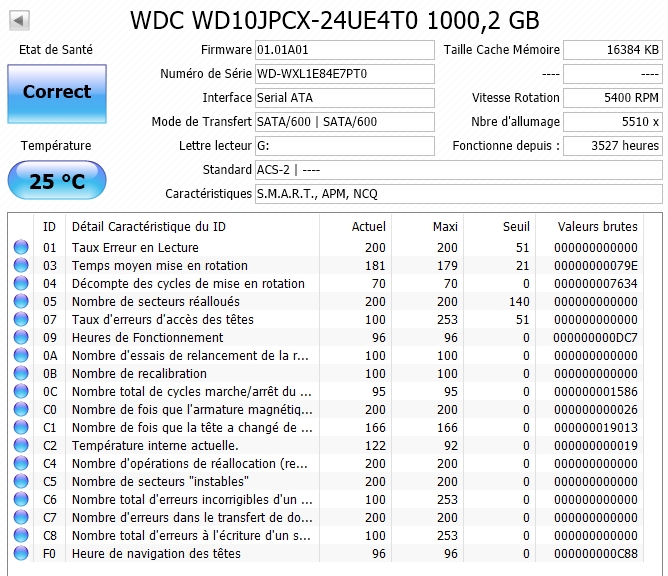Click the status dot for ID 01
This screenshot has width=668, height=576.
[21, 247]
